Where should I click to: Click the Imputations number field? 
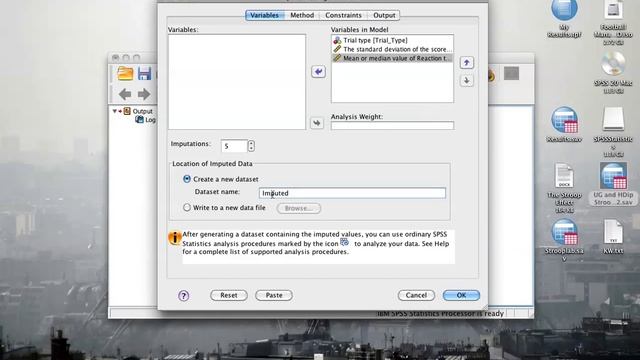[234, 146]
